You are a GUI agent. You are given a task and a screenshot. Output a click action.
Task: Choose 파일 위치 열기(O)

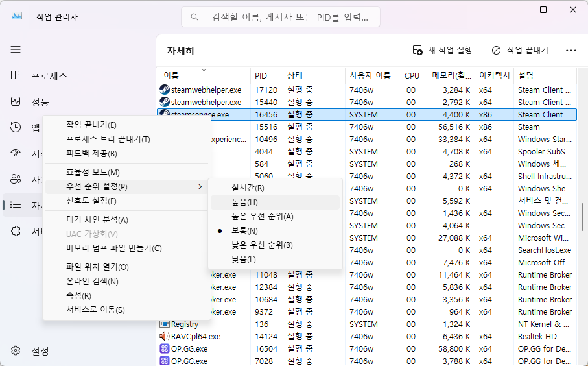[127, 267]
